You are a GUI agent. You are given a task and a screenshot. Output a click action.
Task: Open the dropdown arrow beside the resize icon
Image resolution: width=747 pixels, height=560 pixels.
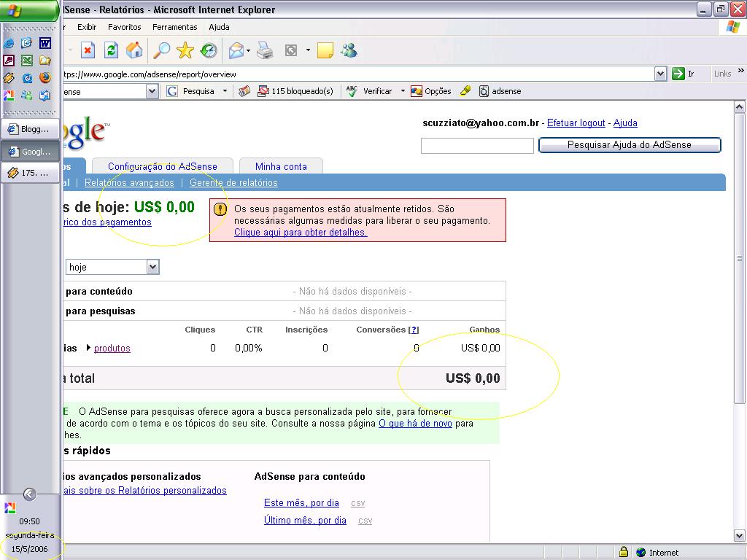308,50
